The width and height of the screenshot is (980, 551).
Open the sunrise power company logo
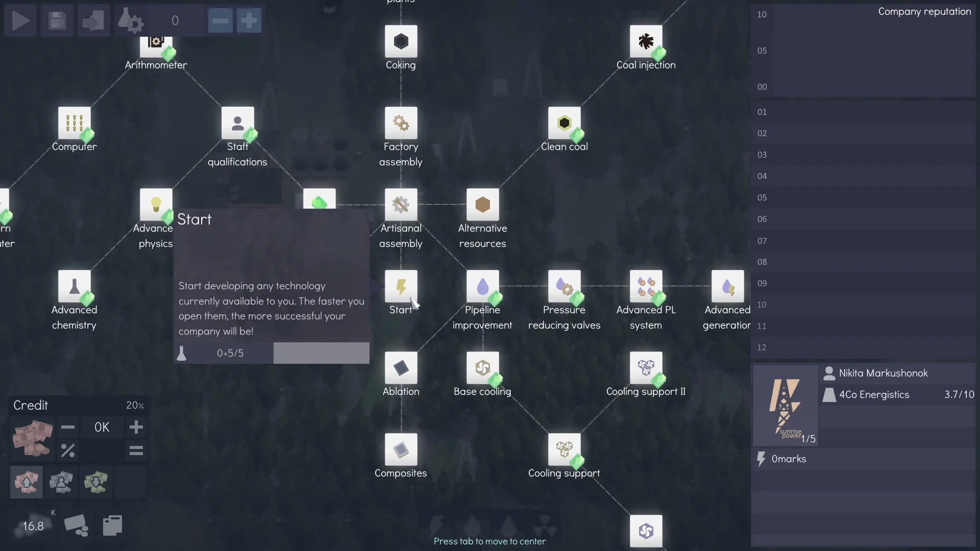[785, 406]
